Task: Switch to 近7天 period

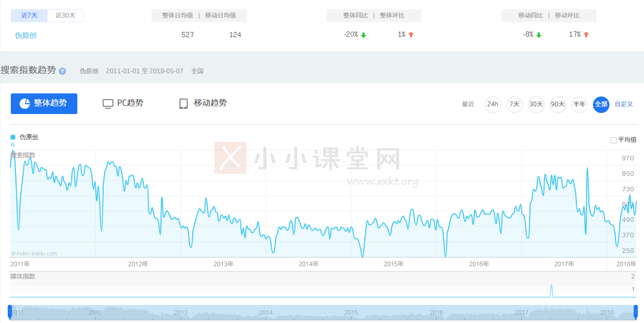Action: [29, 15]
